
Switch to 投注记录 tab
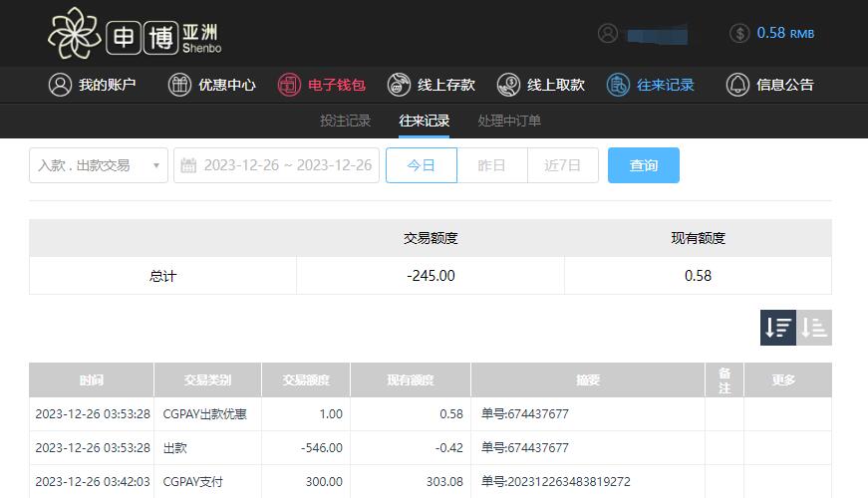click(346, 121)
